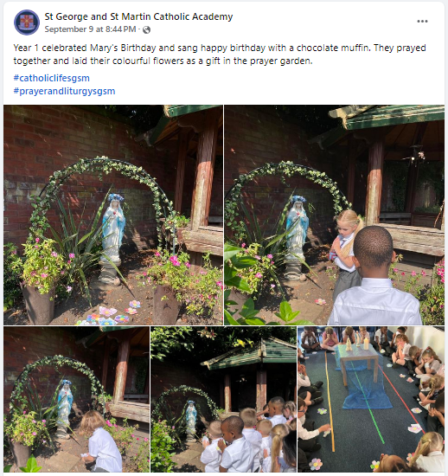Open photo of child laying flowers
This screenshot has width=448, height=476.
click(76, 400)
